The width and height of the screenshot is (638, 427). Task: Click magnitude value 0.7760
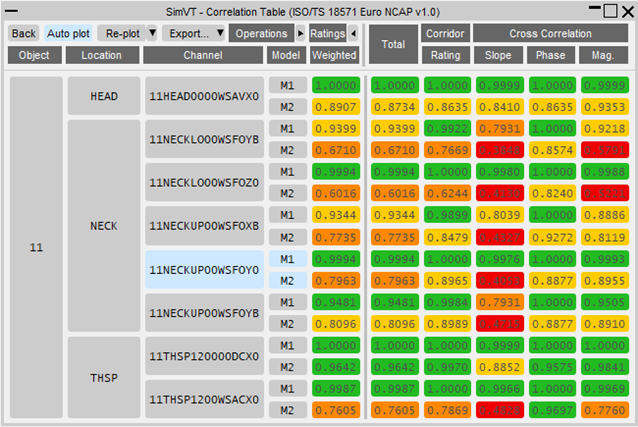(605, 410)
